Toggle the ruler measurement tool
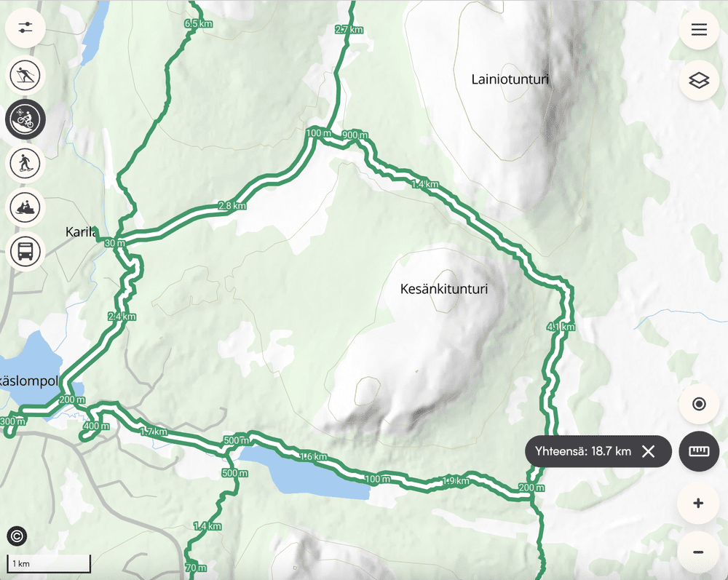This screenshot has width=728, height=580. click(699, 451)
